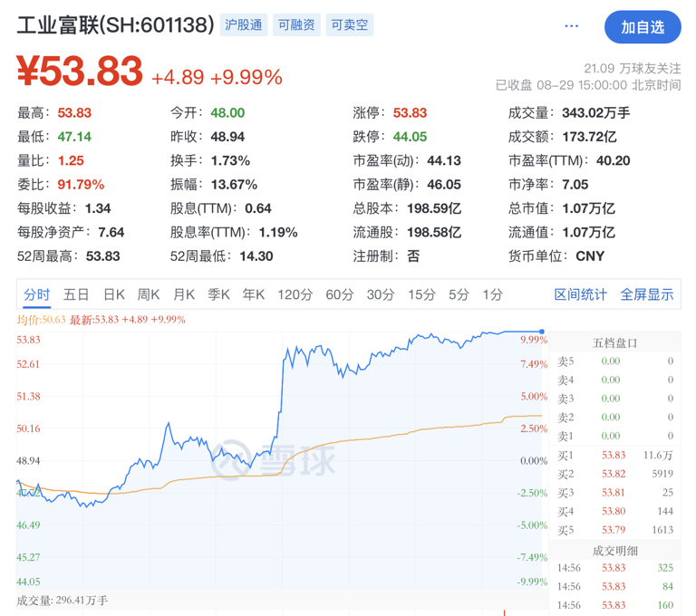Image resolution: width=696 pixels, height=616 pixels.
Task: Click the 9.99% axis label on chart
Action: 534,340
